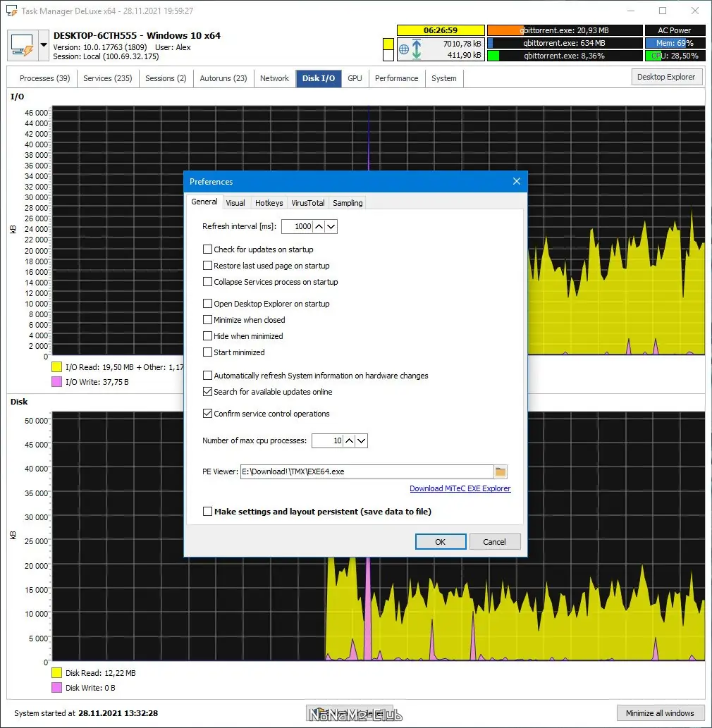Viewport: 712px width, 728px height.
Task: Decrease Refresh interval with down arrow
Action: (x=331, y=226)
